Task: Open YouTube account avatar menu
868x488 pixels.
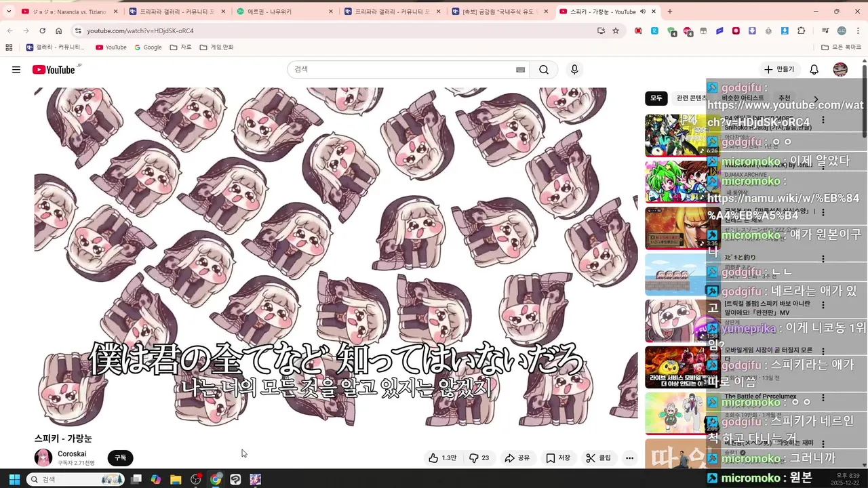Action: coord(840,70)
